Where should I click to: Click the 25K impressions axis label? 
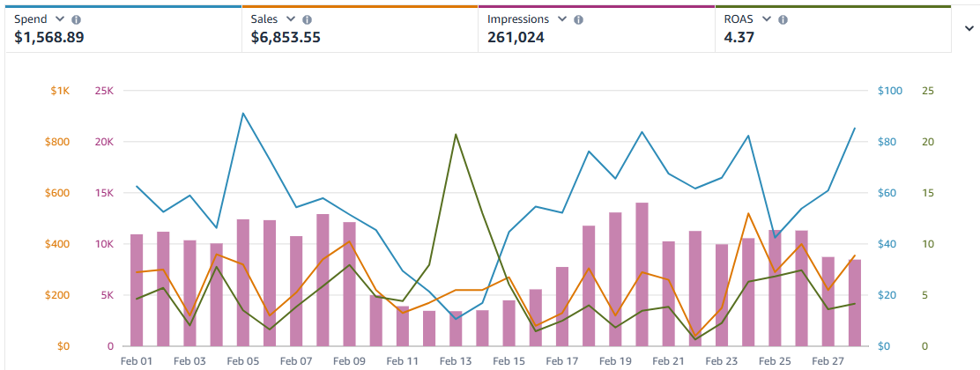(104, 91)
